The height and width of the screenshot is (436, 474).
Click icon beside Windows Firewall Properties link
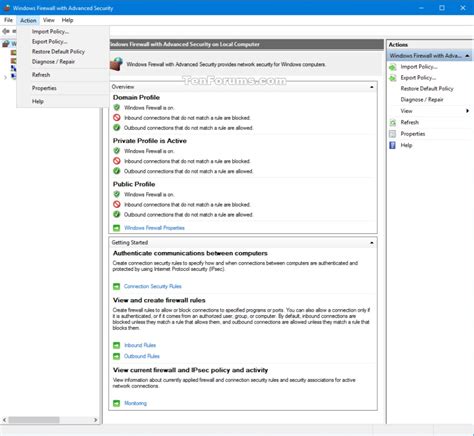(x=116, y=228)
